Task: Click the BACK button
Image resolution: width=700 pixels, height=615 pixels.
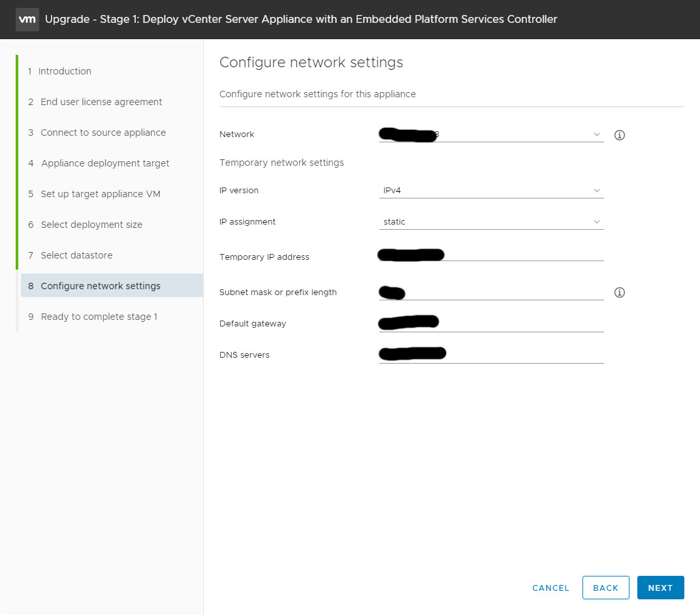Action: click(605, 588)
